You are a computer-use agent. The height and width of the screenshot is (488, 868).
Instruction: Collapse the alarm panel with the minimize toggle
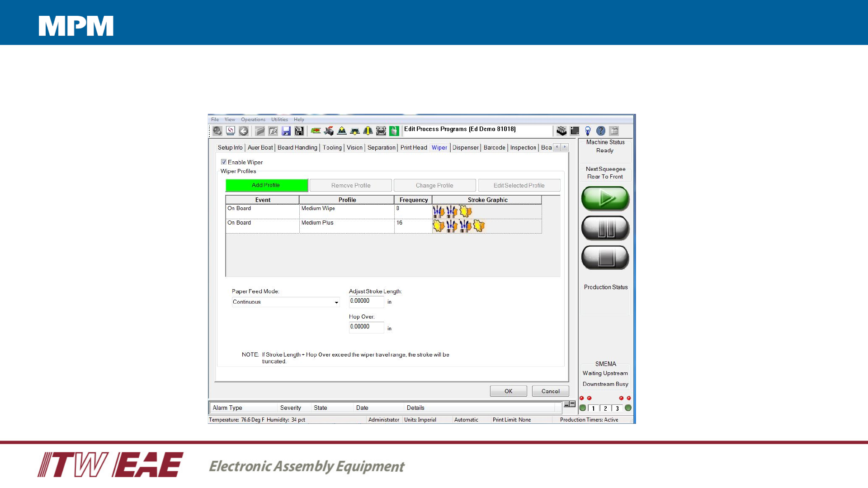point(566,404)
